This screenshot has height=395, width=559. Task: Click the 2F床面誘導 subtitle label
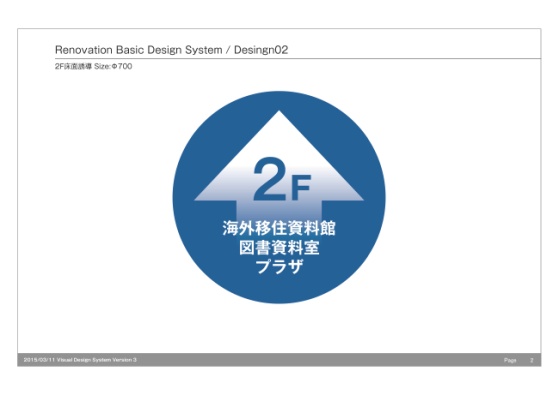point(73,66)
